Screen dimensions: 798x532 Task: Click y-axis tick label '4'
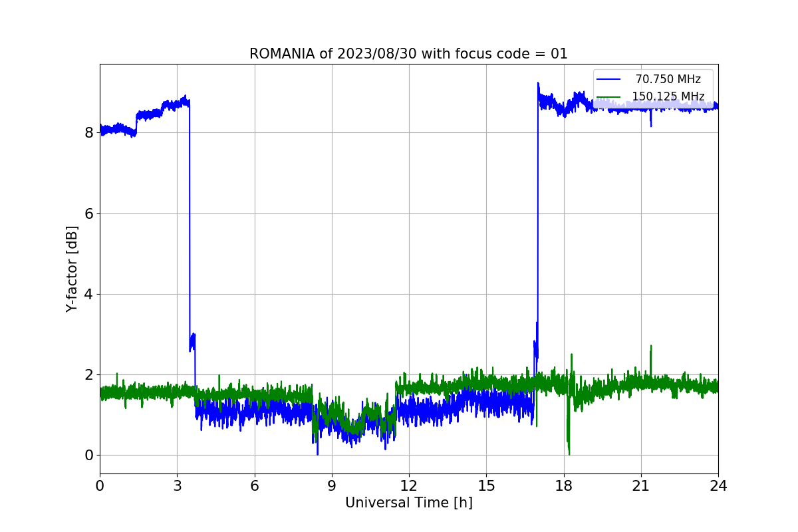[88, 294]
